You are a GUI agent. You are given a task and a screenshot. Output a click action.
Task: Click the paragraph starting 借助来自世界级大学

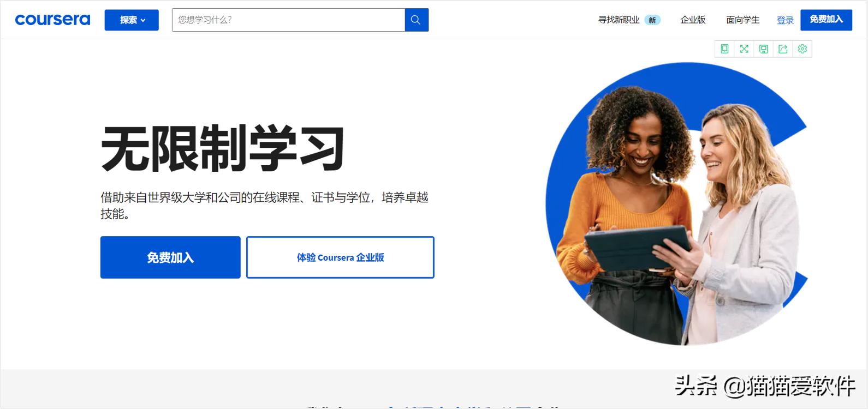click(264, 205)
